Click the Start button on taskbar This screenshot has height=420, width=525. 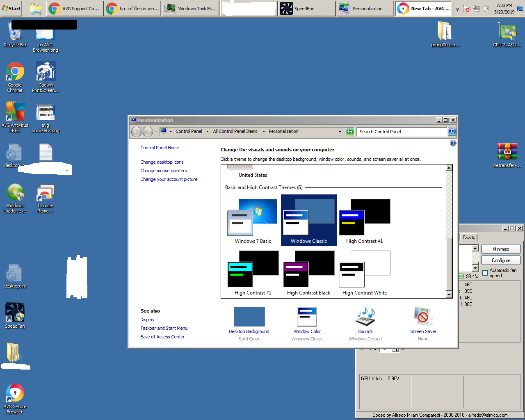click(x=11, y=9)
